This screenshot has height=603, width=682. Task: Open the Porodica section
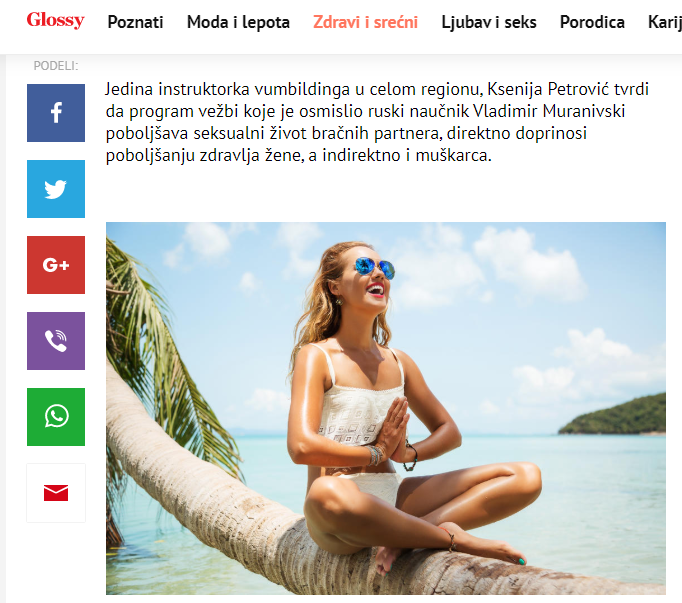(x=592, y=22)
